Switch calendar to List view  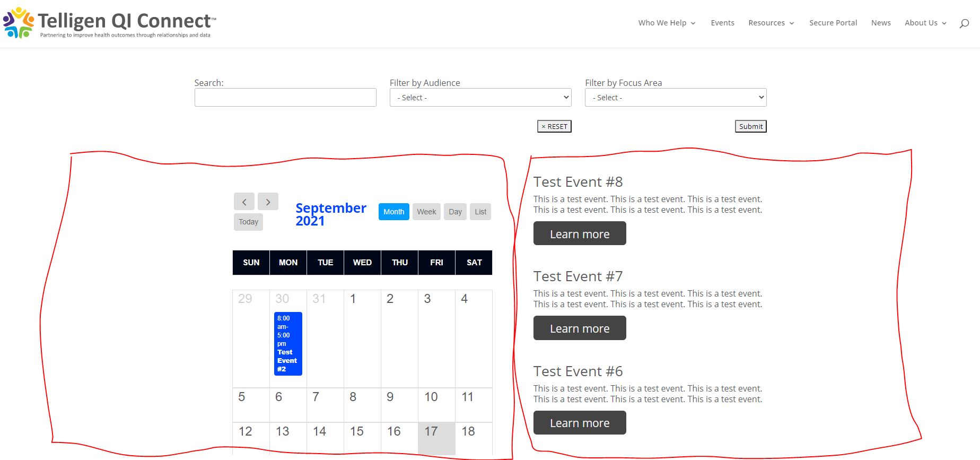click(x=480, y=212)
